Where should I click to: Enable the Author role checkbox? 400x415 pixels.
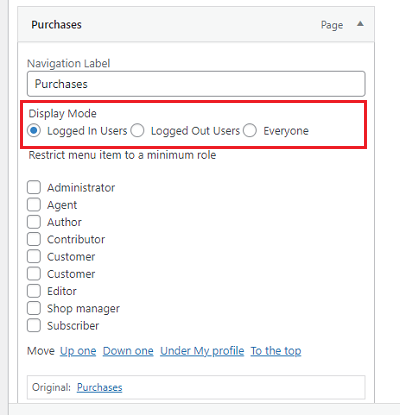pos(34,222)
